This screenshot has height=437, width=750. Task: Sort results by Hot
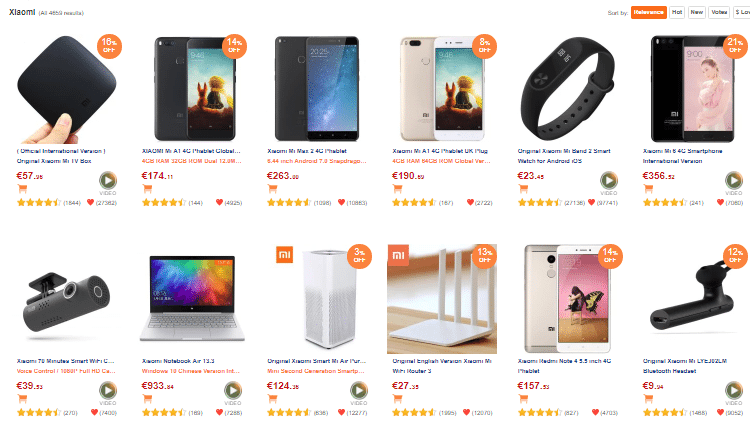677,12
